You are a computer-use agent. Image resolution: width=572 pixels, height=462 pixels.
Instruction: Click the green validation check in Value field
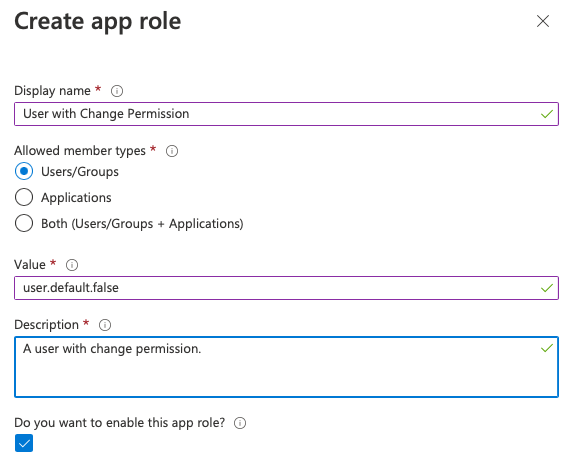pos(547,288)
